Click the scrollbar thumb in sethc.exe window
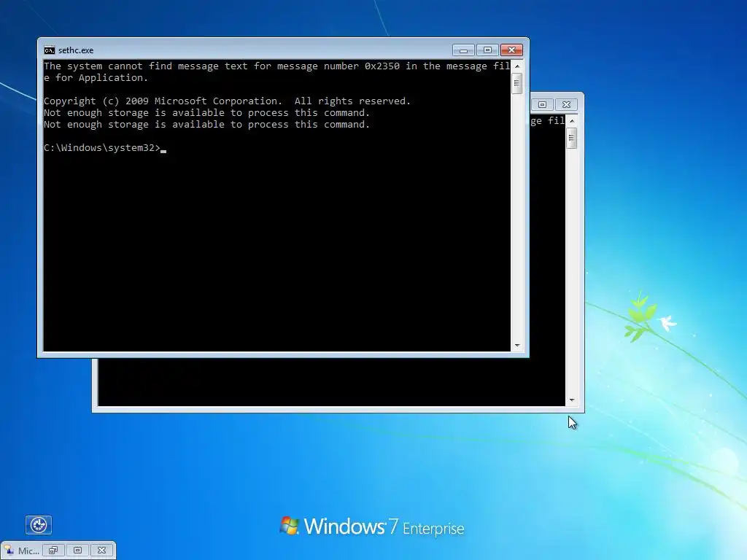 click(517, 83)
